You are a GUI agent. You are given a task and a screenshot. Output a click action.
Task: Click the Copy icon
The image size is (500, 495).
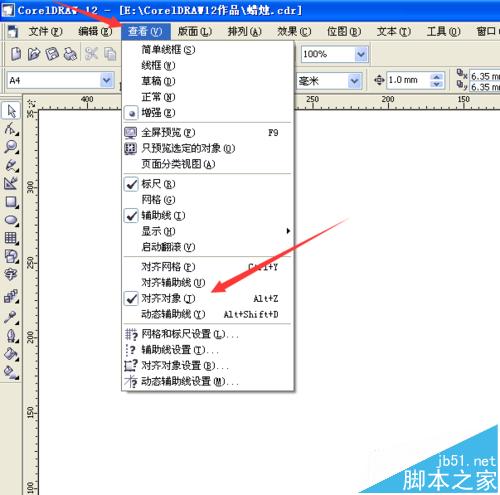[110, 54]
